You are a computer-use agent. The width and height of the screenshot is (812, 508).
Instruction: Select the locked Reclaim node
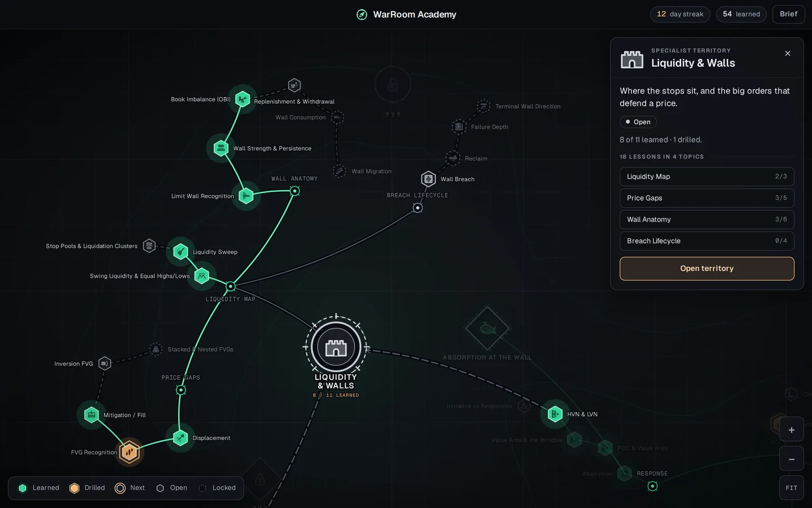[x=453, y=158]
